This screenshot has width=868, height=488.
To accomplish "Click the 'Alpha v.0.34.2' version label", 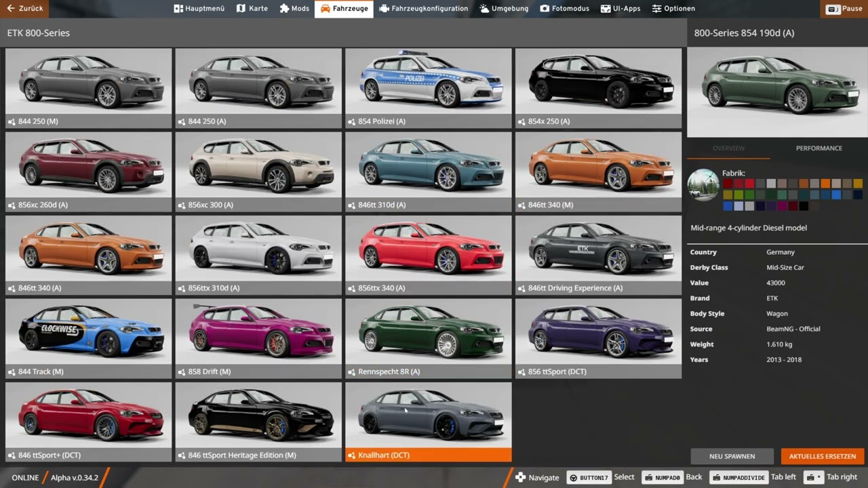I will [x=75, y=478].
